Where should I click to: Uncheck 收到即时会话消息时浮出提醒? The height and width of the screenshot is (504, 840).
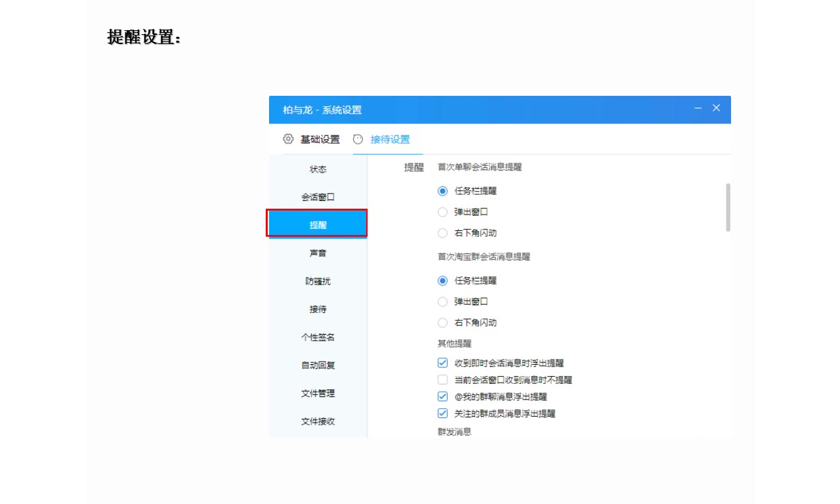442,362
